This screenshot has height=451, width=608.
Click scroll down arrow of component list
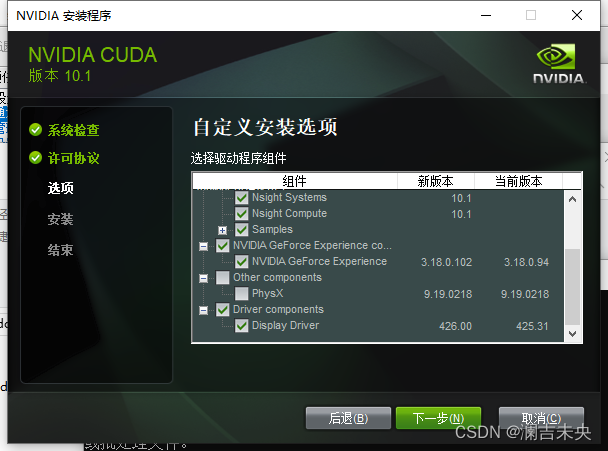pyautogui.click(x=572, y=333)
